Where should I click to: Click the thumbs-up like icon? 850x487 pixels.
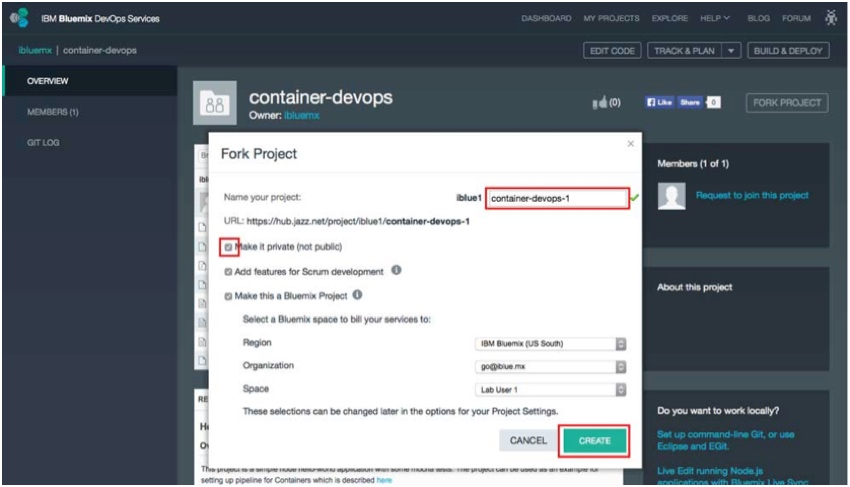click(x=600, y=102)
